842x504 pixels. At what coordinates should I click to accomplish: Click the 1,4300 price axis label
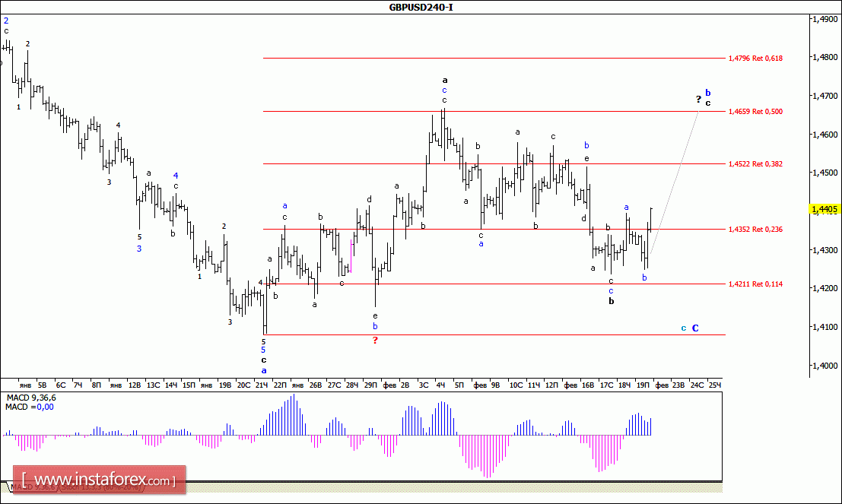click(x=825, y=249)
